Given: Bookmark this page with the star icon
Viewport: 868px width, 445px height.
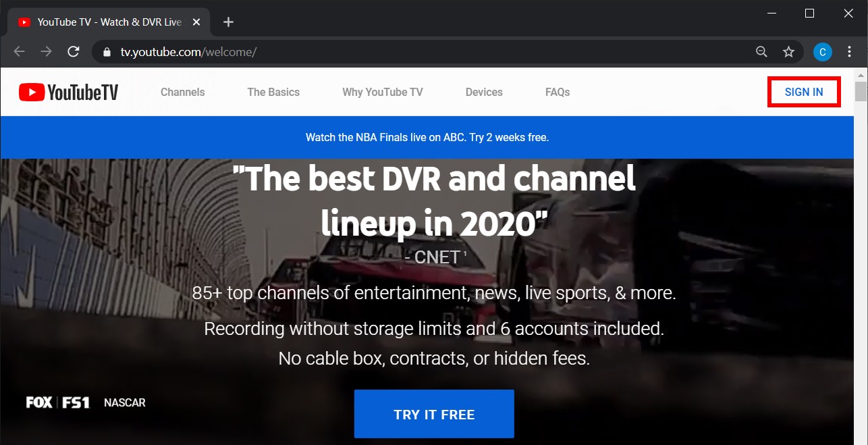Looking at the screenshot, I should [x=788, y=52].
